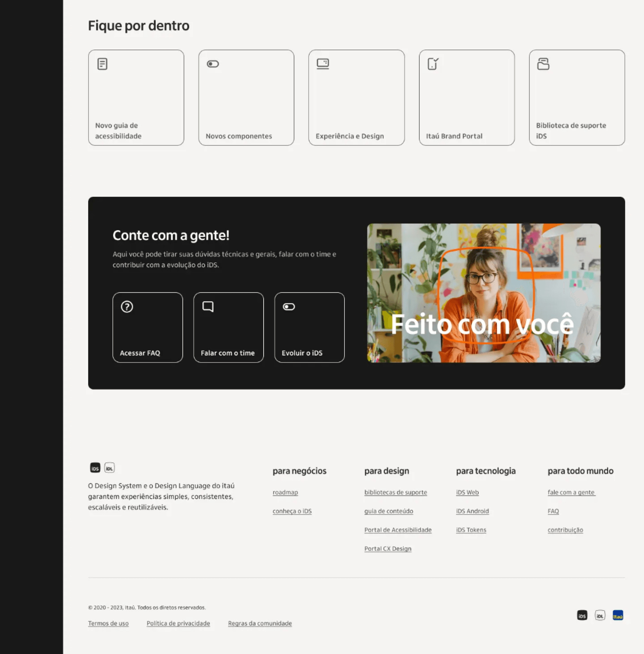Click the phone check icon in Itaú Brand Portal card
Viewport: 644px width, 654px height.
(433, 64)
